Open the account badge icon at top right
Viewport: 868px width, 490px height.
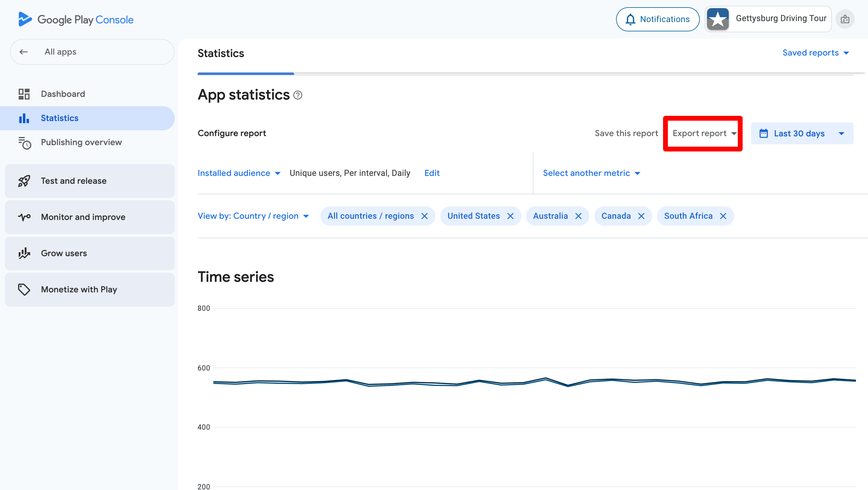pyautogui.click(x=845, y=19)
